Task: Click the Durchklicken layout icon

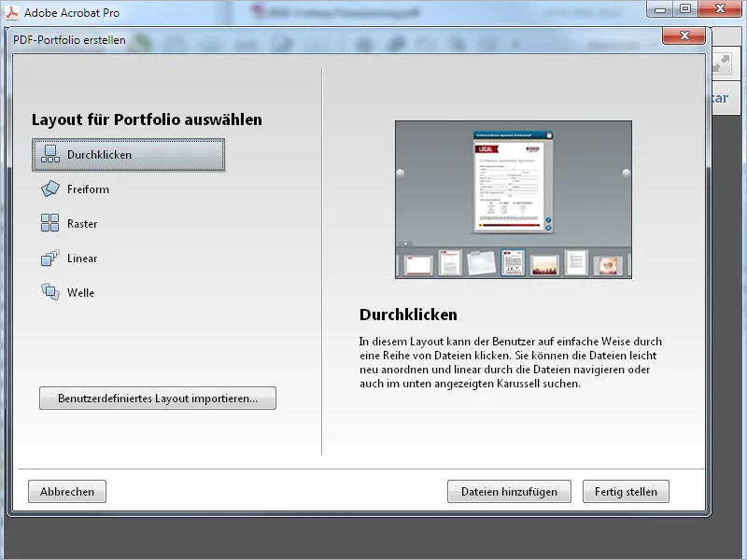Action: (x=50, y=154)
